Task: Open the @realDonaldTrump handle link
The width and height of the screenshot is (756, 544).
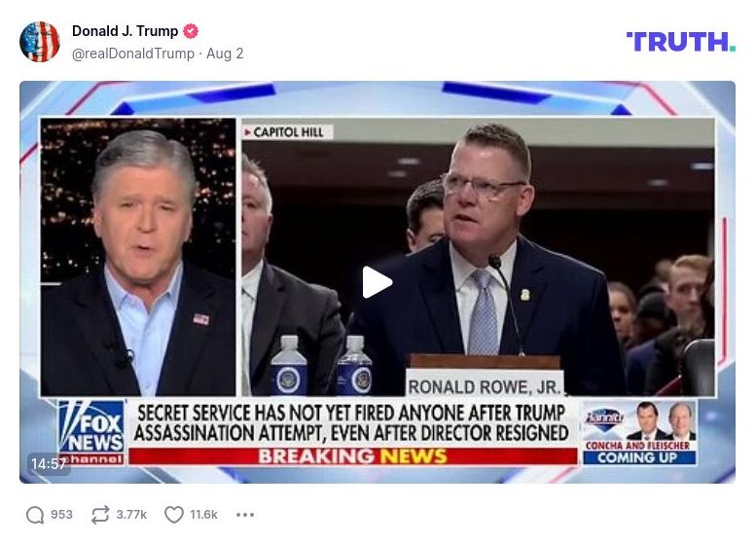Action: pos(133,54)
